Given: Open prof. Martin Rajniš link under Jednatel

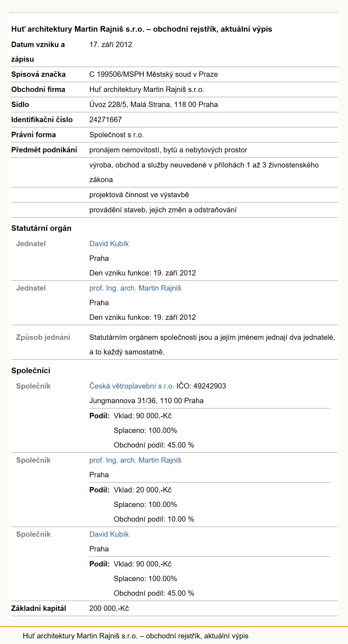Looking at the screenshot, I should [x=135, y=288].
